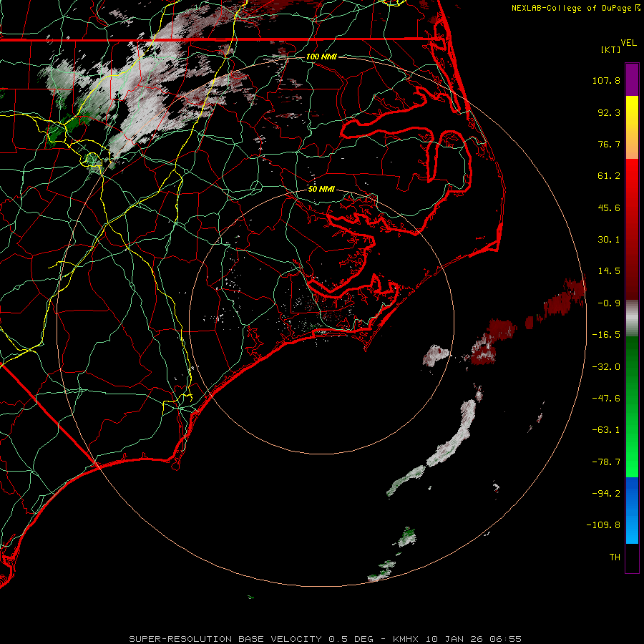This screenshot has height=644, width=644.
Task: Click the -78.7 velocity scale value
Action: click(606, 462)
